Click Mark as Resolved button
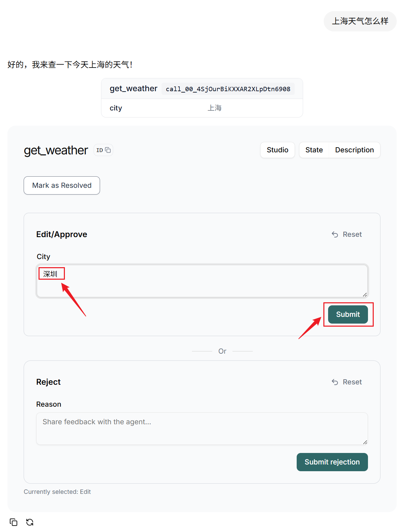Viewport: 419px width, 532px height. point(62,185)
